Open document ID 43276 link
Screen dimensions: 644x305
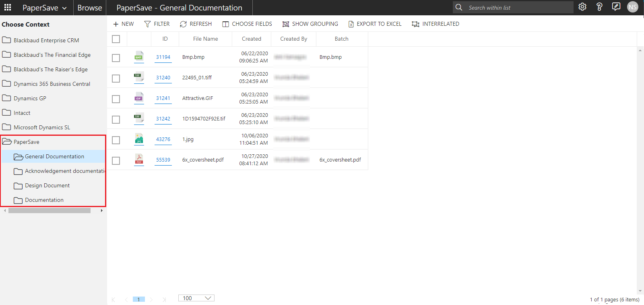click(x=163, y=139)
